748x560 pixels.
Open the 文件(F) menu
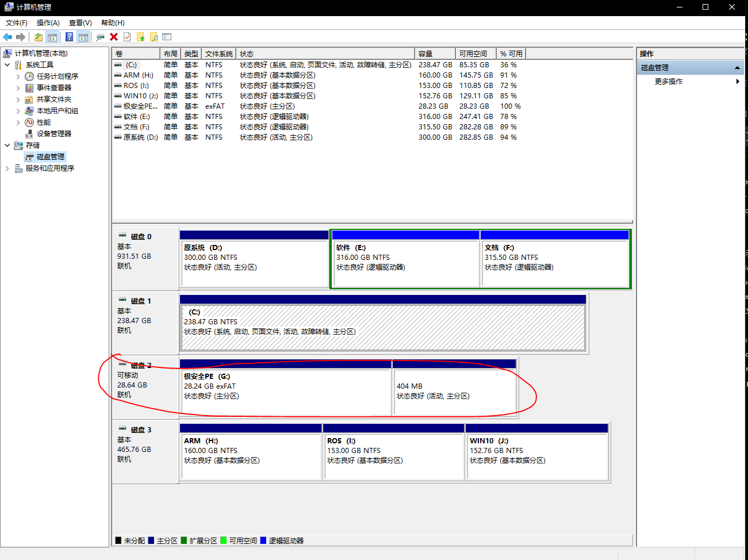pyautogui.click(x=17, y=23)
